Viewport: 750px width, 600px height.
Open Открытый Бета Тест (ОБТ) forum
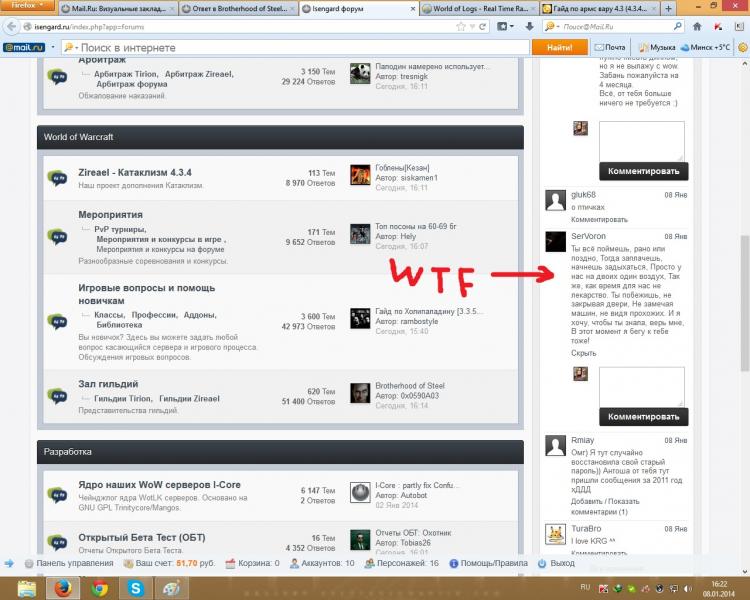point(142,537)
